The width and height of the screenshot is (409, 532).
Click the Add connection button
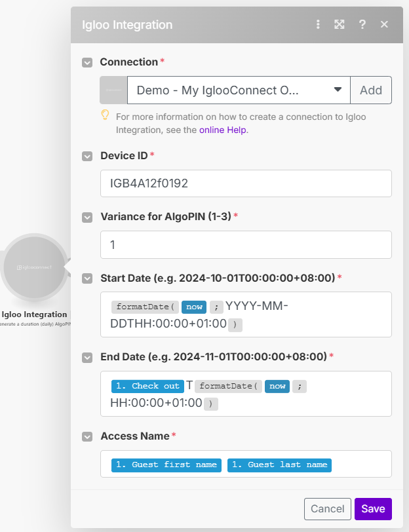(x=371, y=90)
